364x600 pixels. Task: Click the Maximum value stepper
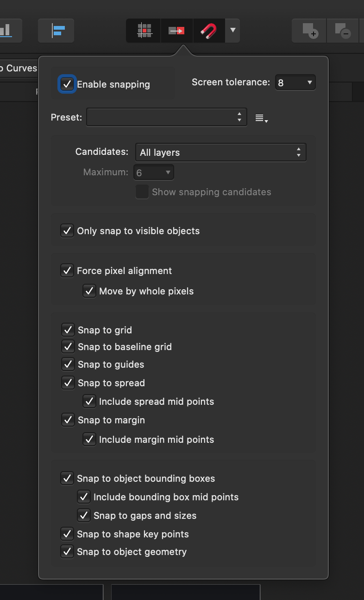point(153,172)
